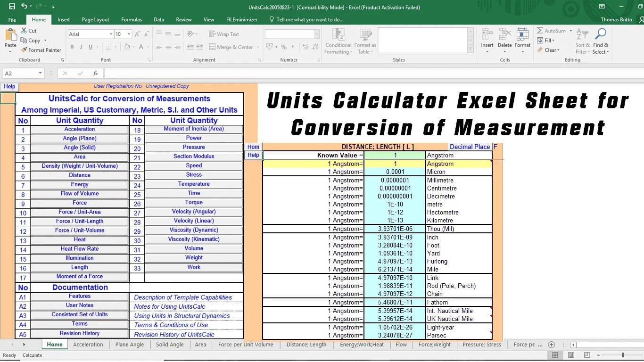This screenshot has height=362, width=644.
Task: Click the Help button above the table
Action: [x=9, y=87]
